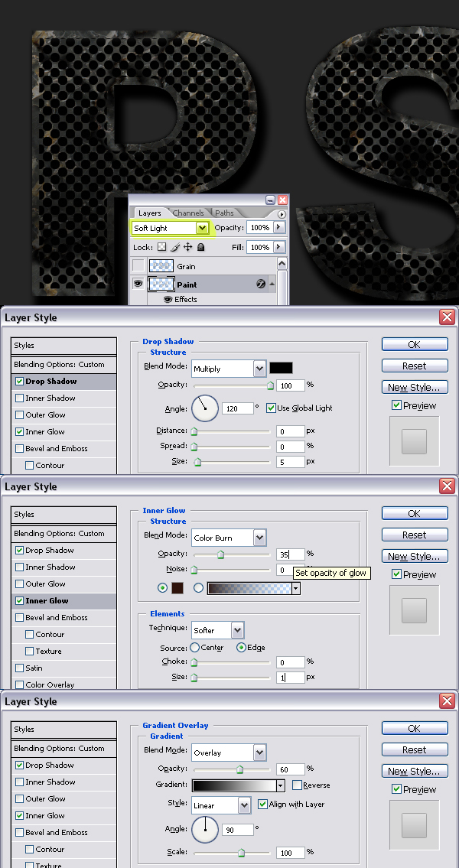Viewport: 459px width, 868px height.
Task: Open the layer Fill slider arrow
Action: pos(278,247)
